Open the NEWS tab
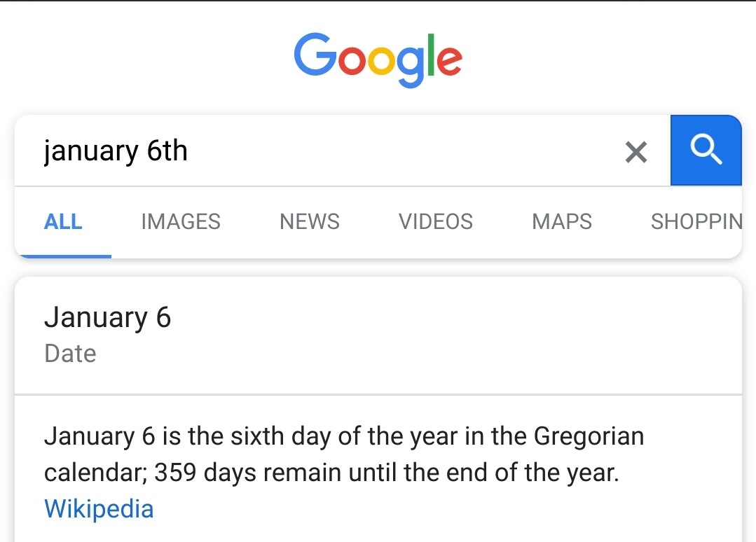 point(309,222)
